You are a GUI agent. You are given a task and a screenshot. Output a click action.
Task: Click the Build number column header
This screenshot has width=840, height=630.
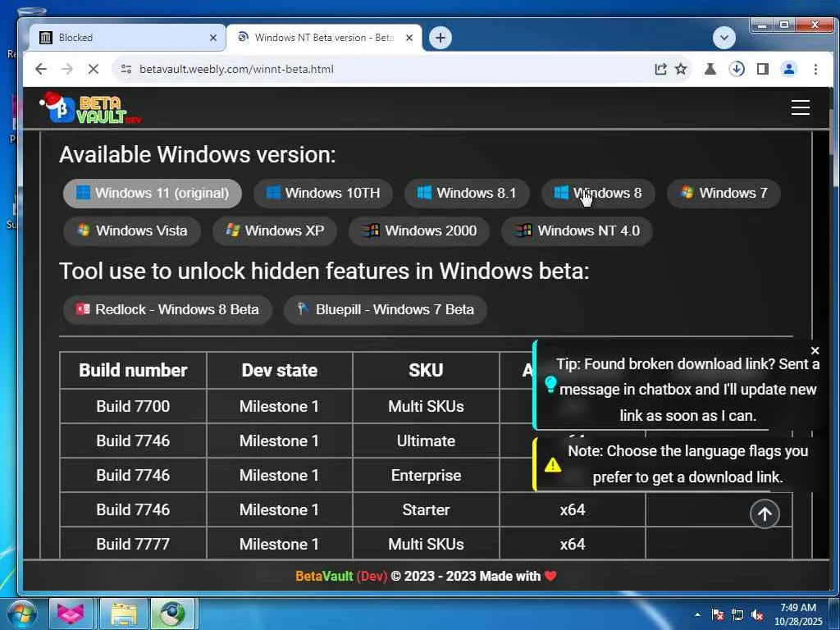pos(133,370)
